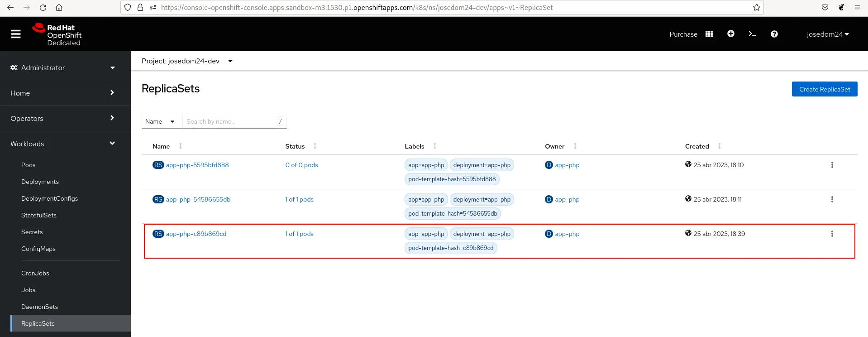Image resolution: width=868 pixels, height=337 pixels.
Task: Open ConfigMaps in the sidebar
Action: pyautogui.click(x=38, y=249)
